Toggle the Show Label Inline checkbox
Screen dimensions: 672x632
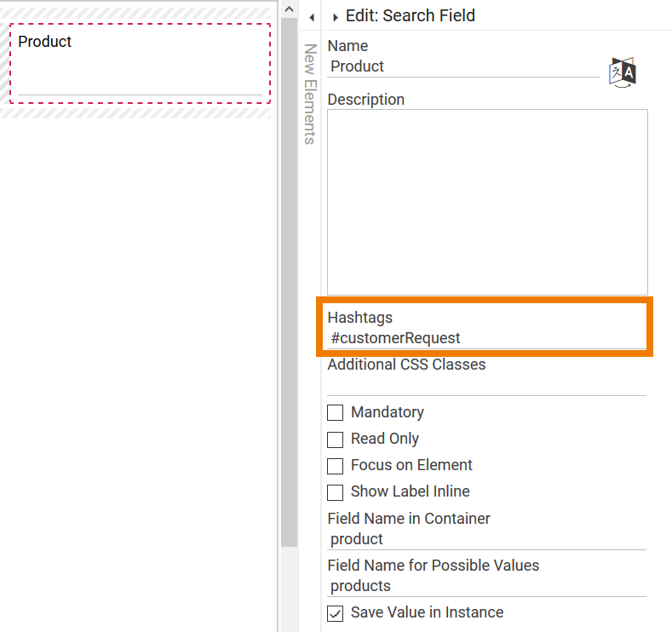point(336,492)
